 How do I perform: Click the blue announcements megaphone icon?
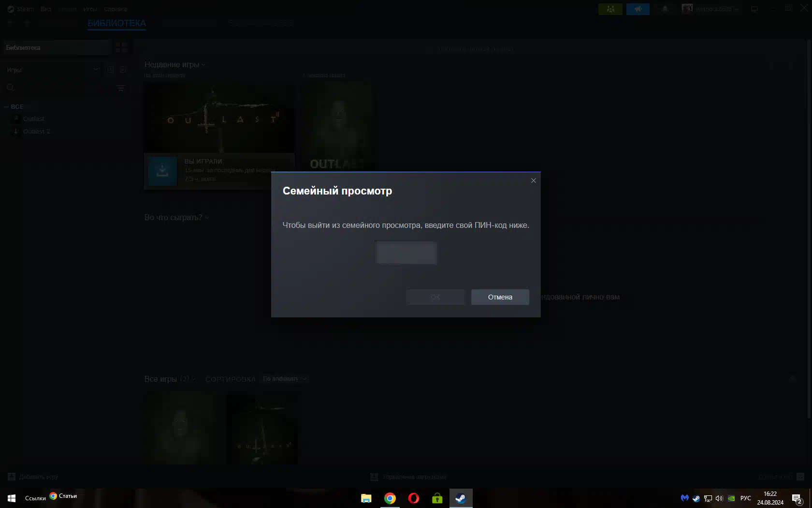(x=638, y=9)
